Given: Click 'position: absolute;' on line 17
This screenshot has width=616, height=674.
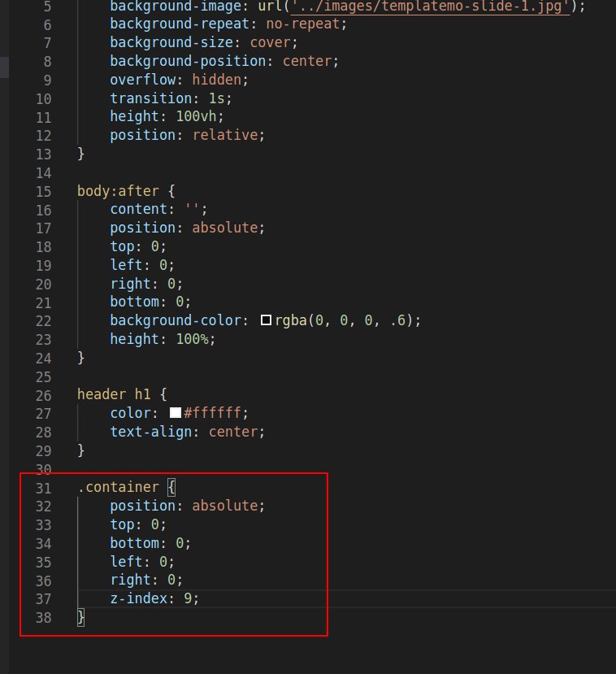Looking at the screenshot, I should 187,228.
